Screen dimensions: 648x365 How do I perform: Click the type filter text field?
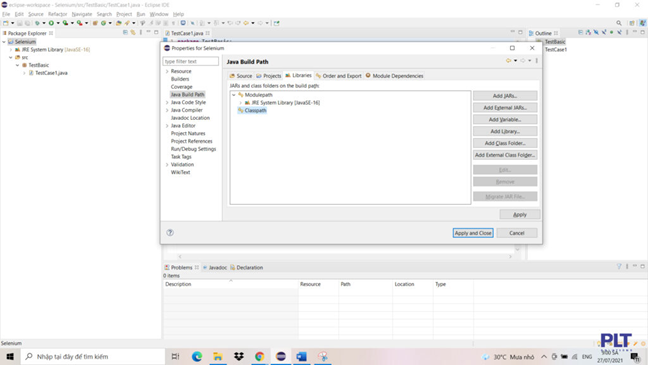point(191,61)
